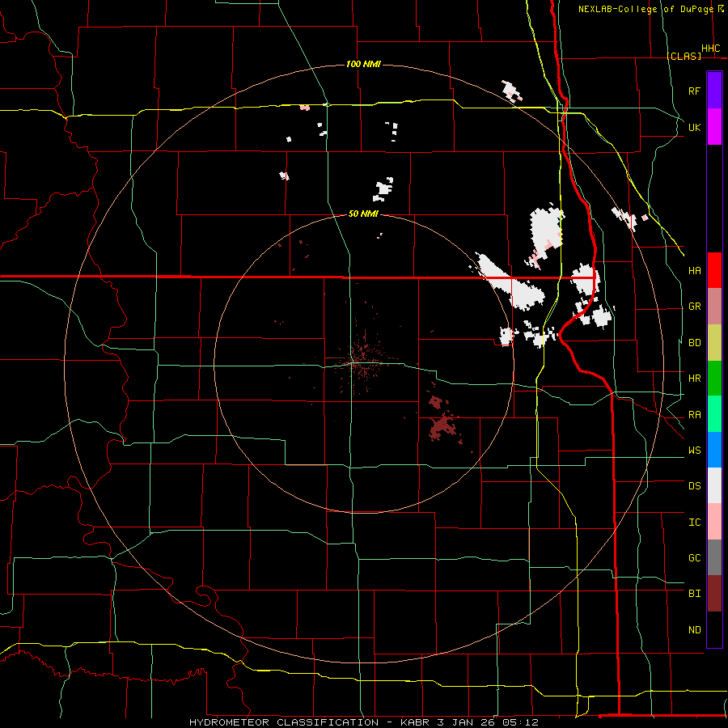Screen dimensions: 728x728
Task: Click the 'HYDROMETEOR CLASSIFICATION' title text
Action: coord(284,722)
